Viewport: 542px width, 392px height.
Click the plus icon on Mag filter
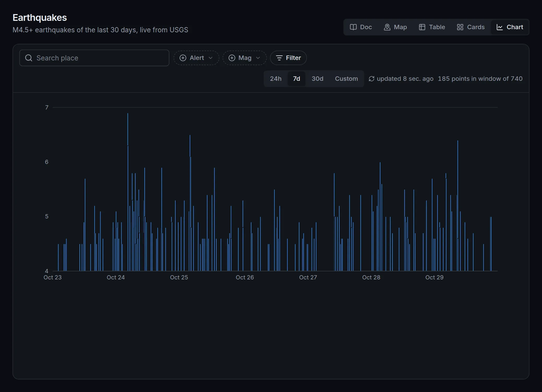[x=232, y=58]
